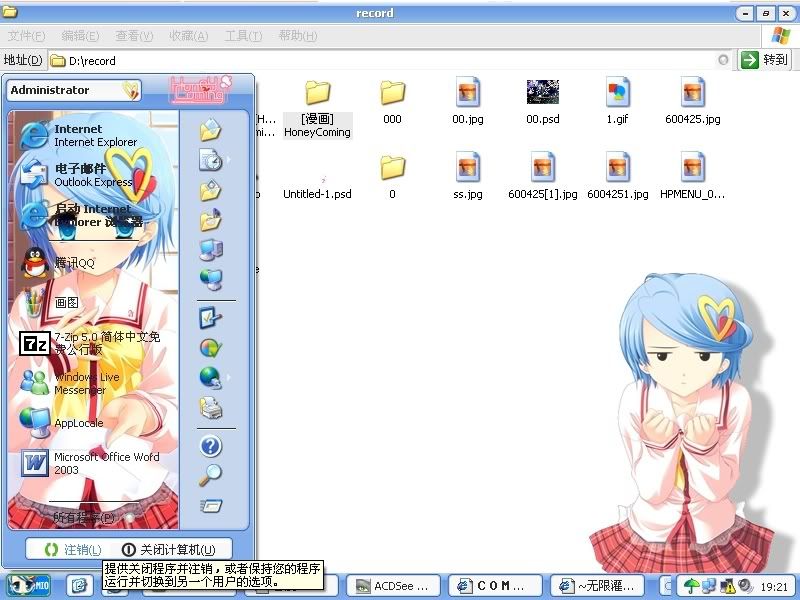Open Printers and Faxes icon
The height and width of the screenshot is (600, 800).
pyautogui.click(x=210, y=408)
